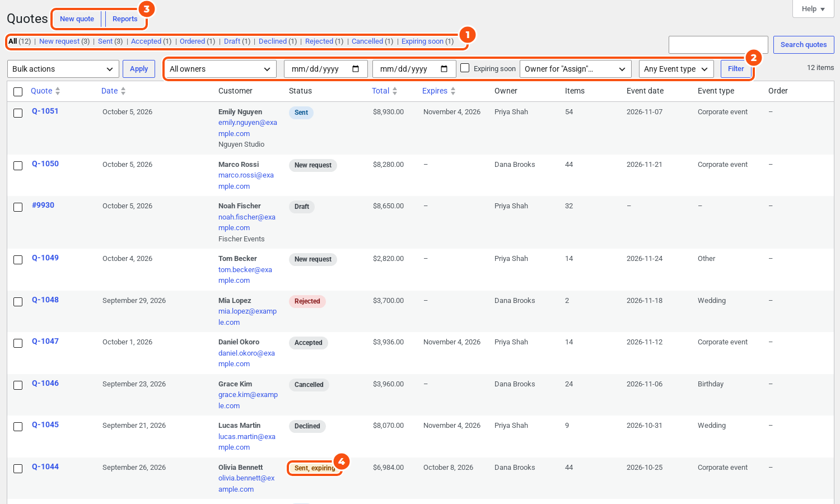Show Cancelled quotes view
The image size is (840, 504).
coord(367,41)
